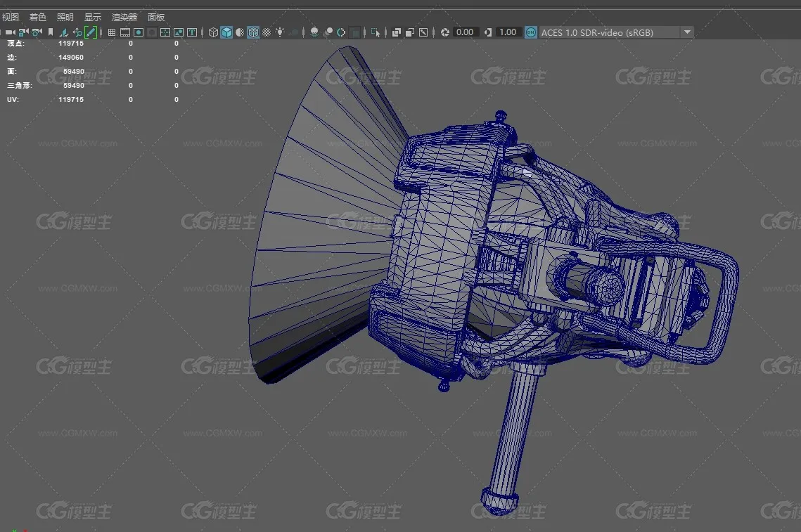Image resolution: width=801 pixels, height=532 pixels.
Task: Click the bookmarks icon
Action: pyautogui.click(x=51, y=32)
